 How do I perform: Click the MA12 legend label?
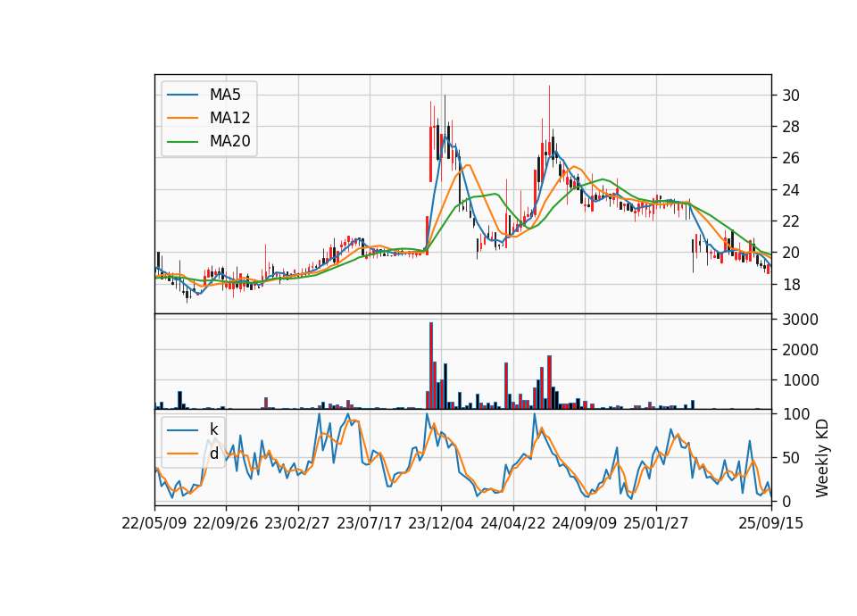pos(229,118)
